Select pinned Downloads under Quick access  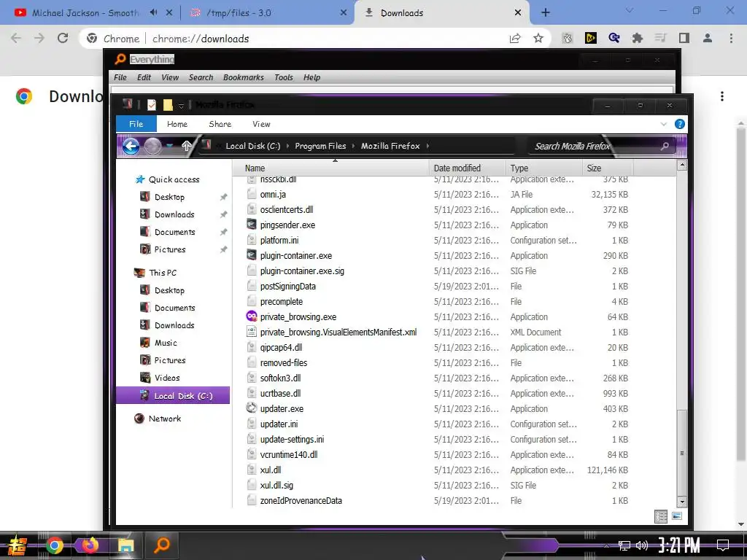click(x=174, y=215)
